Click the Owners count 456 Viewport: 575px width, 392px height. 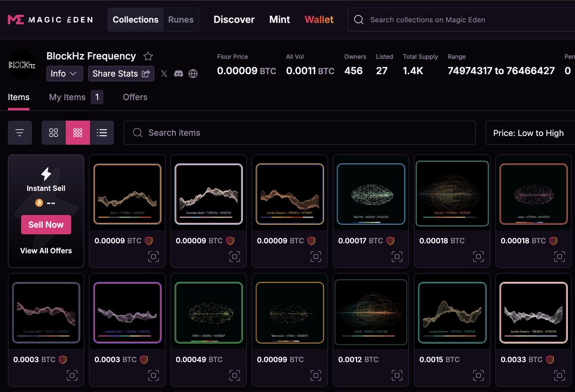[x=354, y=71]
